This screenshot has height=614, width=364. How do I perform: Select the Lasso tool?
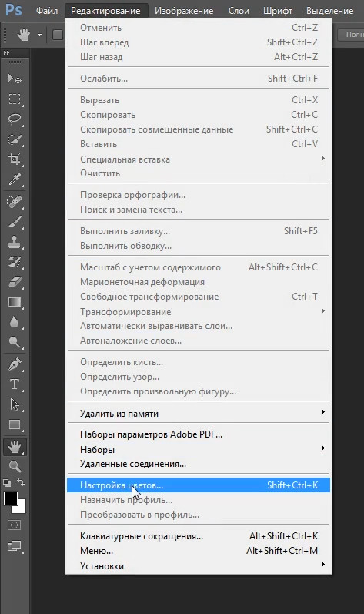click(15, 119)
